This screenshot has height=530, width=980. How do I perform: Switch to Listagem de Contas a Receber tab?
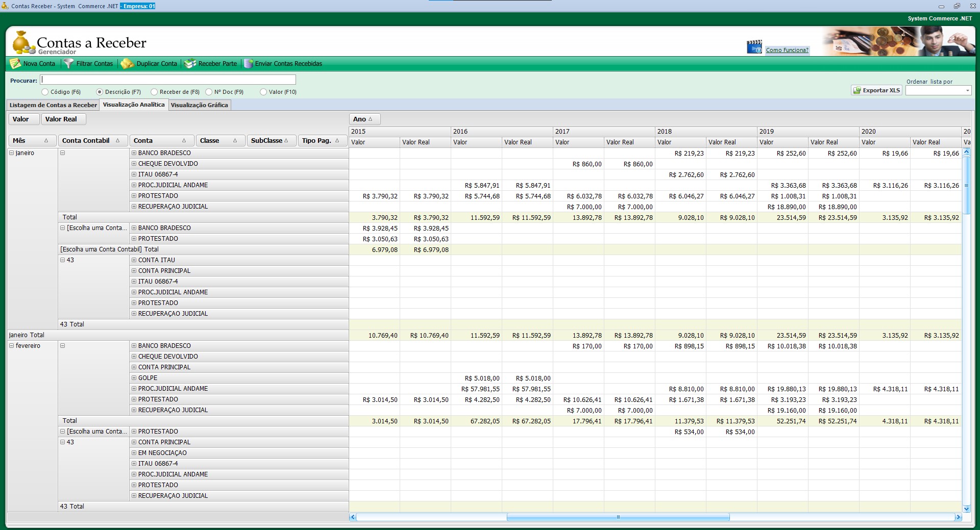(53, 105)
